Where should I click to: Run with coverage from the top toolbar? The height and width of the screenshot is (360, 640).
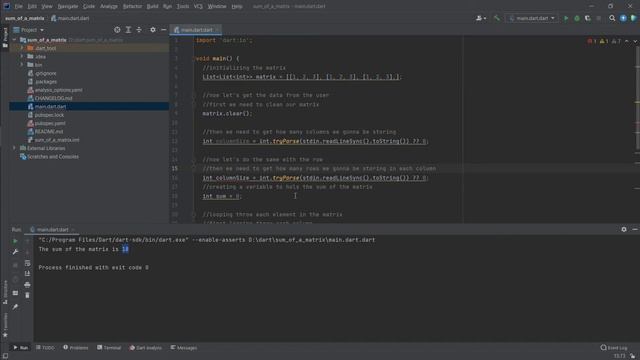point(588,18)
